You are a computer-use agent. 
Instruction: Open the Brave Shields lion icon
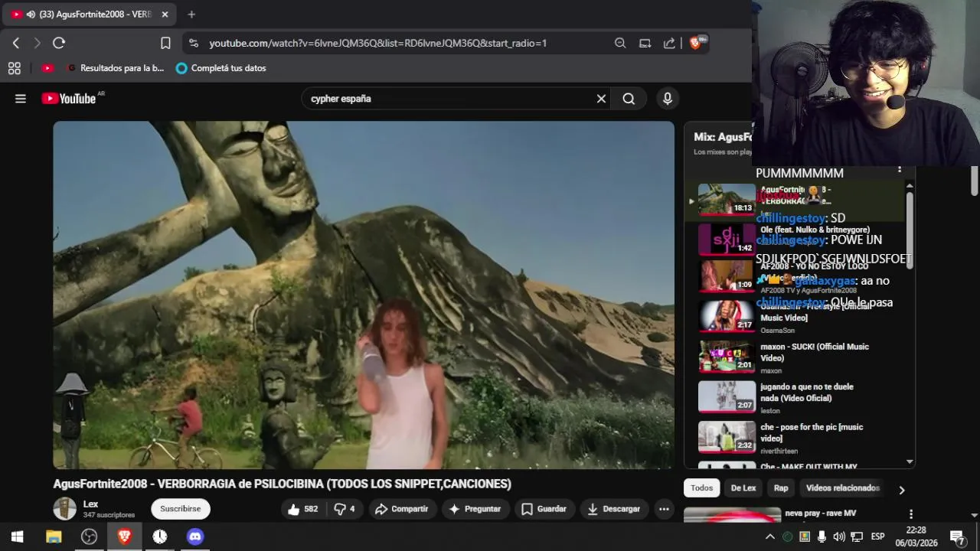pyautogui.click(x=697, y=43)
